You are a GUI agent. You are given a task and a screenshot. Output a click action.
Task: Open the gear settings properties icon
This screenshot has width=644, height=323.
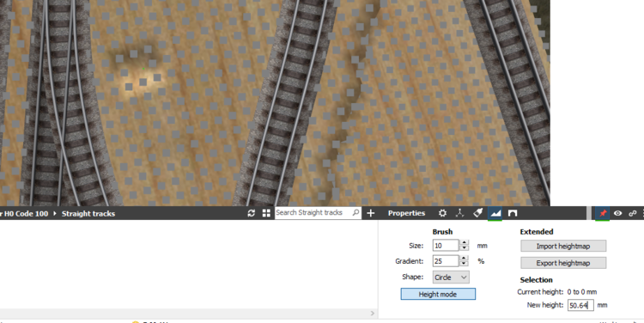pyautogui.click(x=442, y=213)
